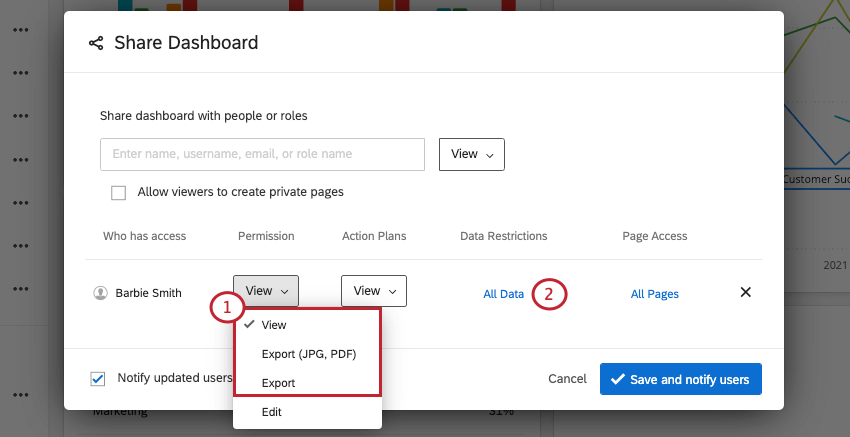Collapse Barbie Smith's Permission View dropdown
This screenshot has width=850, height=437.
[265, 291]
